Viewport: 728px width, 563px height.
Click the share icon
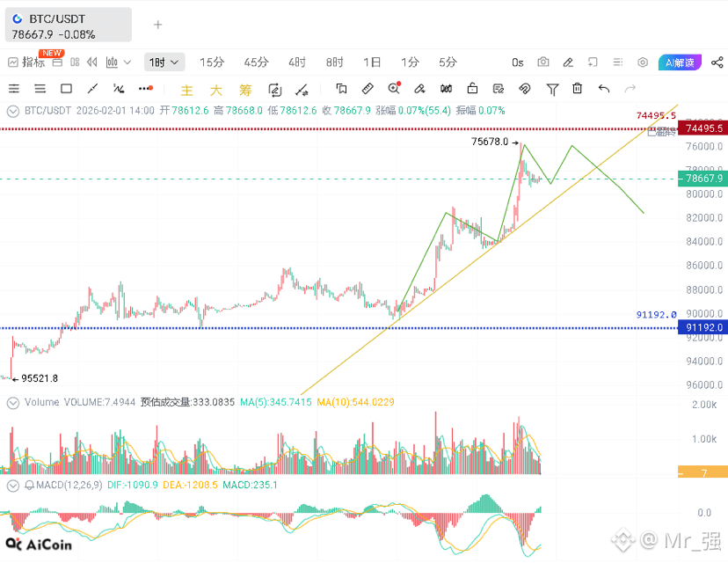point(717,62)
